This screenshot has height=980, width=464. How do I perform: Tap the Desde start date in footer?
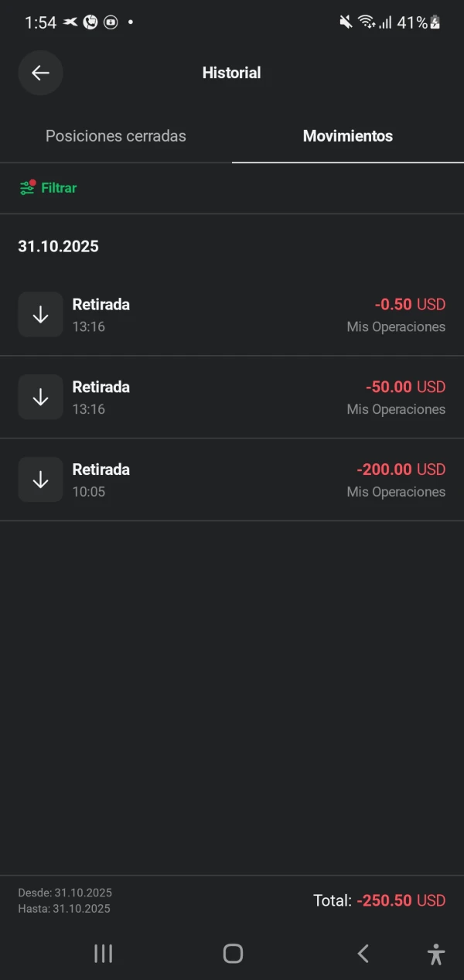65,893
